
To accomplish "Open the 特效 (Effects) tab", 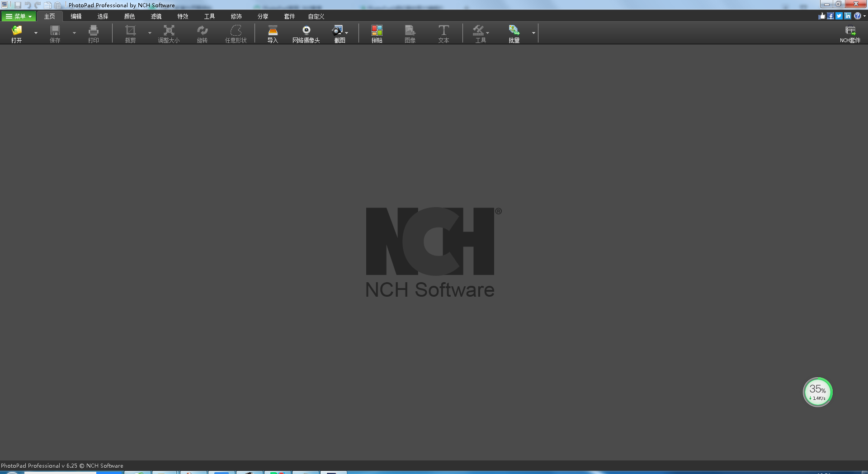I will pyautogui.click(x=183, y=16).
